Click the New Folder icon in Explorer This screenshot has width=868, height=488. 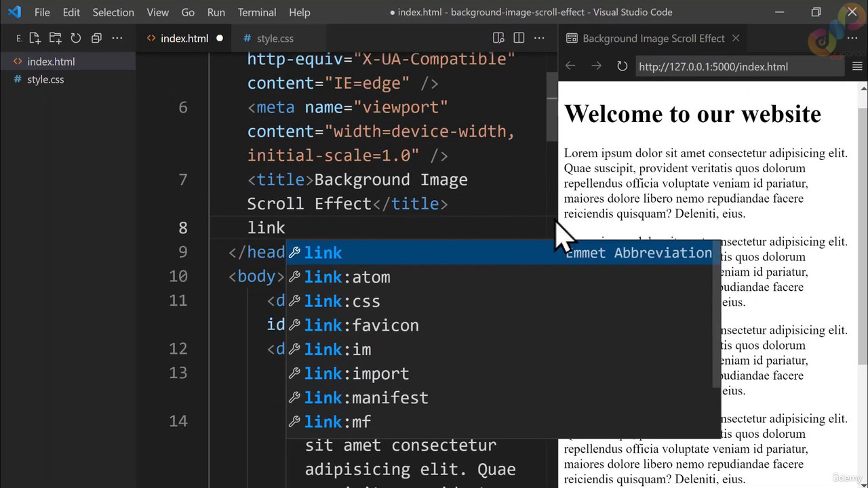click(x=56, y=39)
